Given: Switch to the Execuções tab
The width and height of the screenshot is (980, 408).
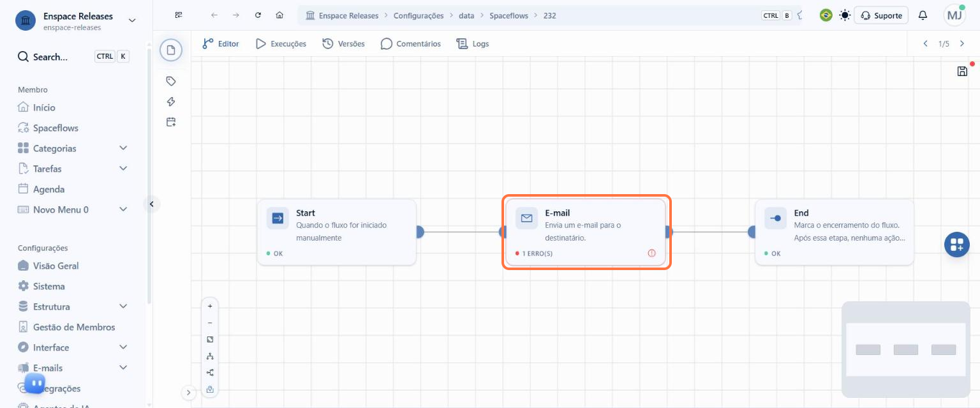Looking at the screenshot, I should pyautogui.click(x=281, y=43).
